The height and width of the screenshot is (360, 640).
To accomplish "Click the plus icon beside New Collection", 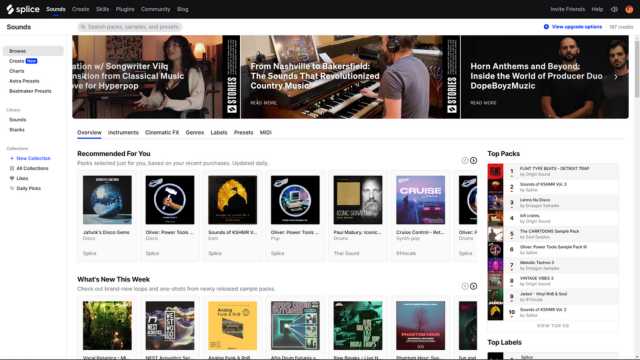I will pyautogui.click(x=12, y=158).
